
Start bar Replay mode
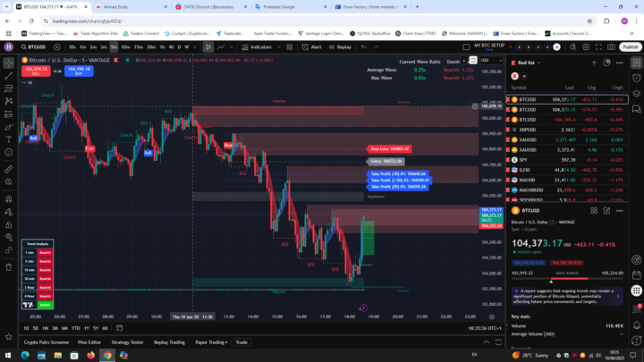340,47
